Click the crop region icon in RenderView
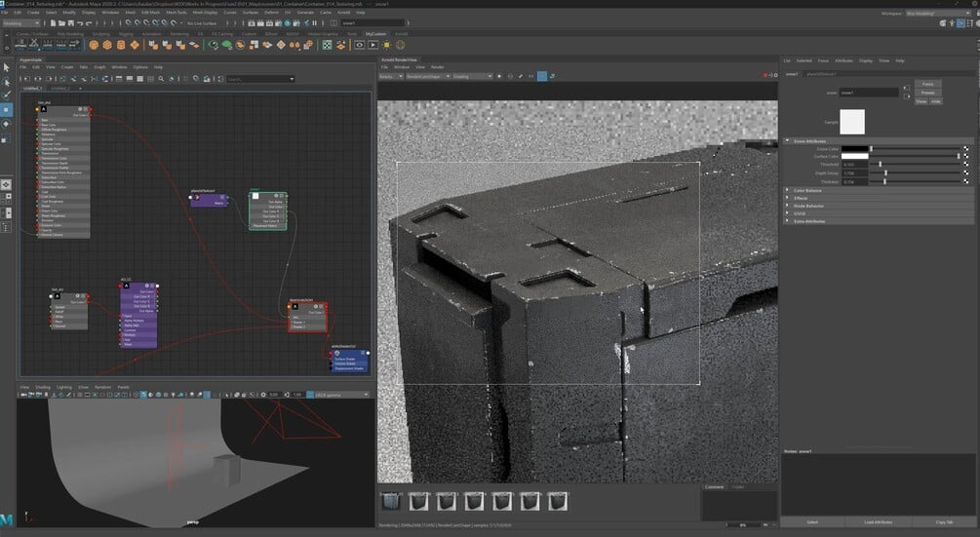Viewport: 980px width, 537px height. (x=543, y=76)
